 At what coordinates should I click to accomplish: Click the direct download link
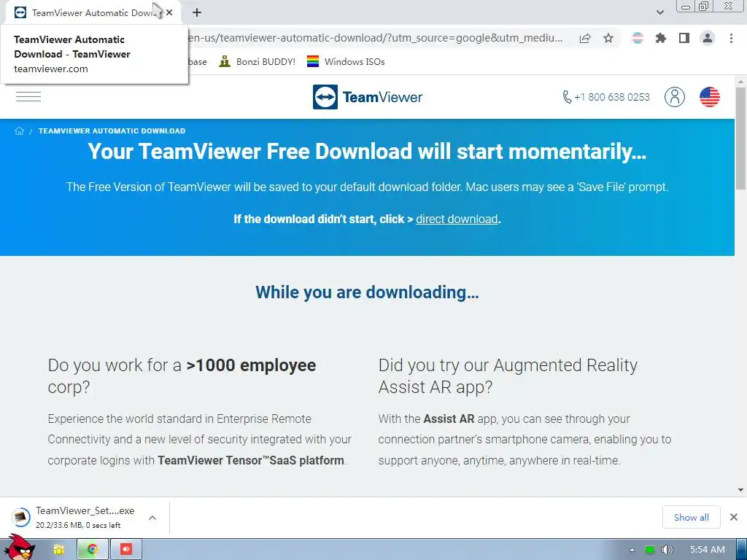457,219
